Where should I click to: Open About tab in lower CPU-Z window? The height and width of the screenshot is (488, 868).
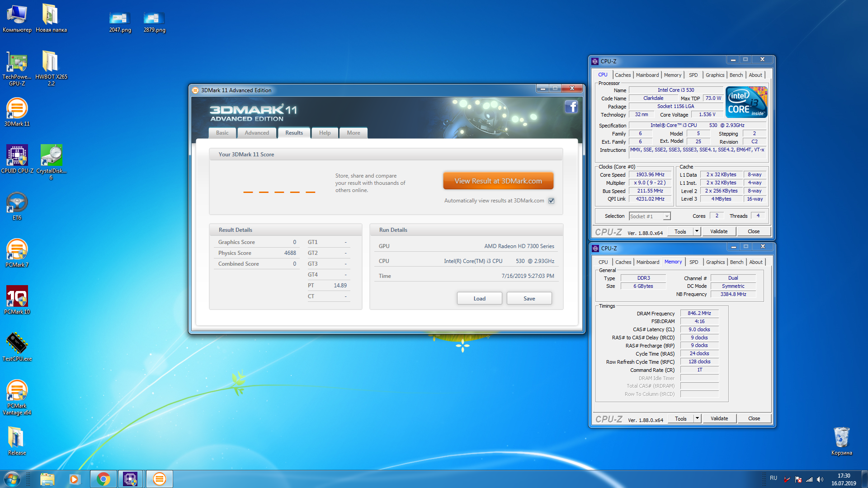pyautogui.click(x=755, y=262)
